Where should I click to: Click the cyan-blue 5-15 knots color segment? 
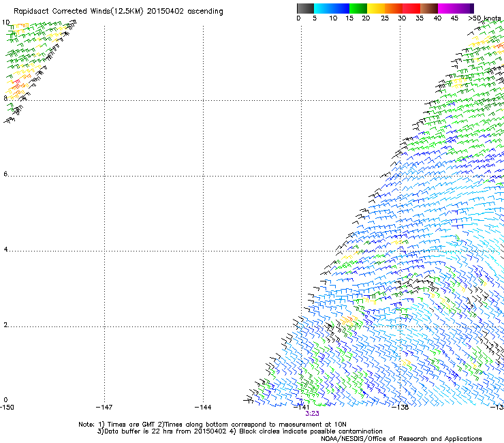(x=332, y=8)
